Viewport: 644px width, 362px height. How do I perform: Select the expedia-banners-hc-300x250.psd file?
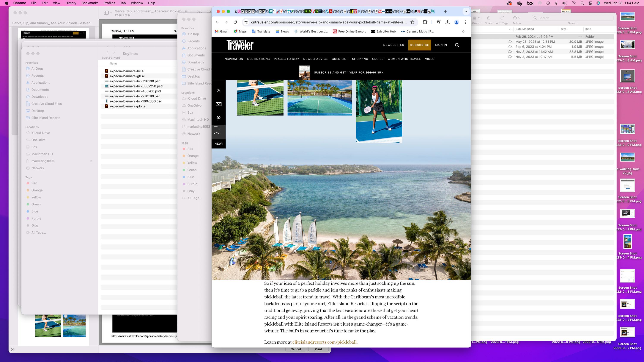click(136, 86)
